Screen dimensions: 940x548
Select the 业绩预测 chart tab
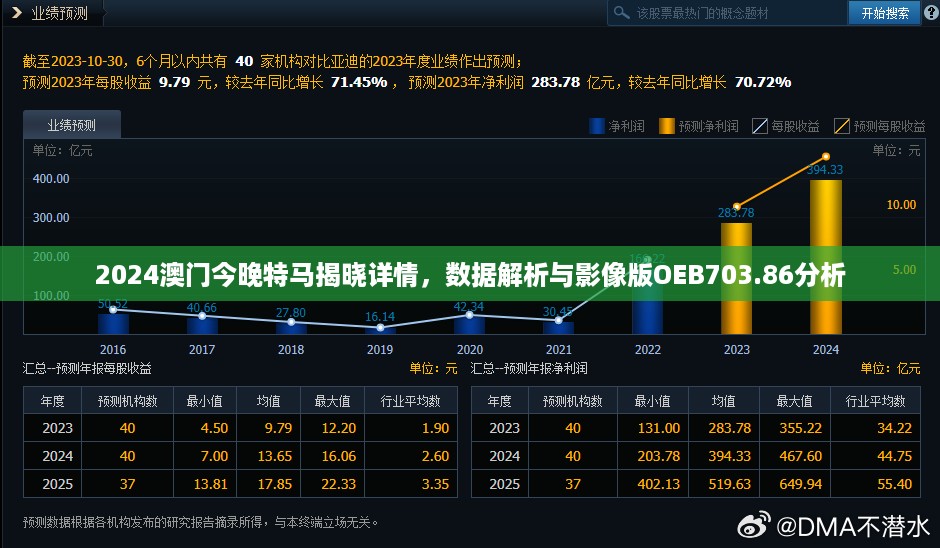[72, 125]
